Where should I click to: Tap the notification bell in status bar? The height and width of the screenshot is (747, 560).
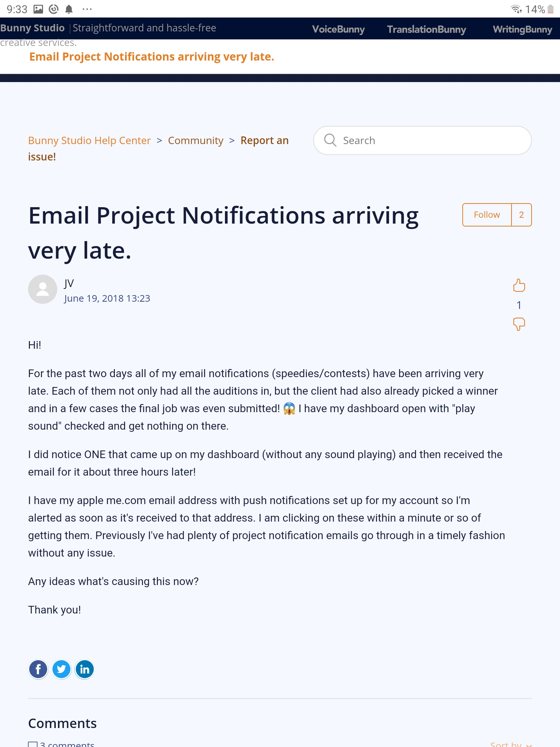point(69,9)
